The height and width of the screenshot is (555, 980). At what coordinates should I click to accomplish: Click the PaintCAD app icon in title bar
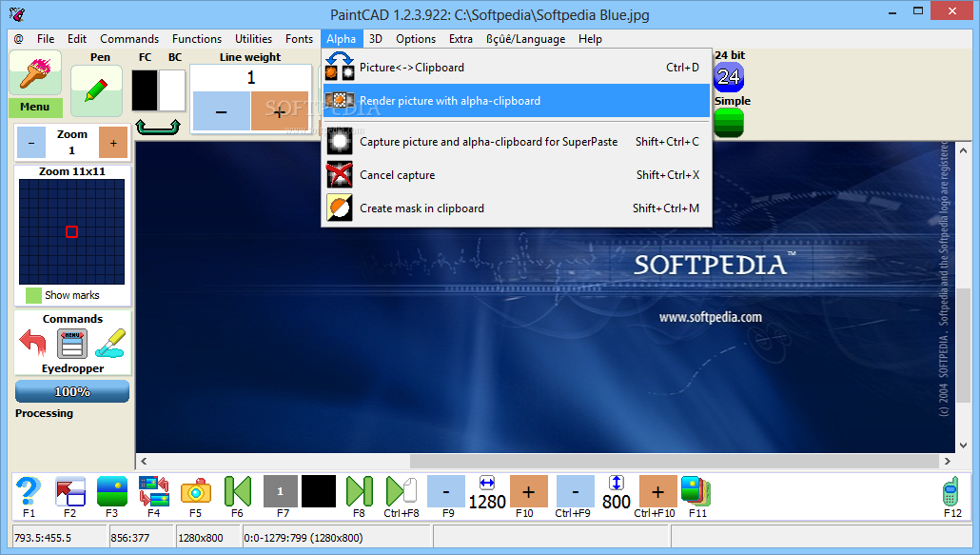18,13
